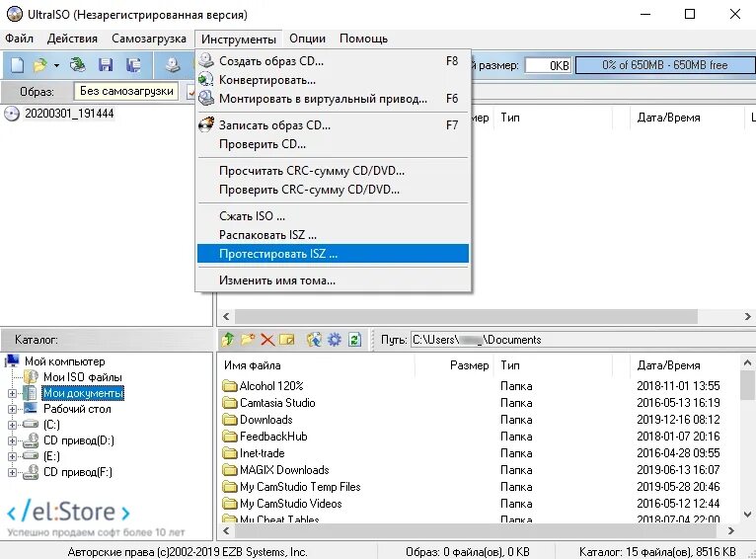Click the 0KB total size field
Screen dimensions: 756x559
click(548, 65)
